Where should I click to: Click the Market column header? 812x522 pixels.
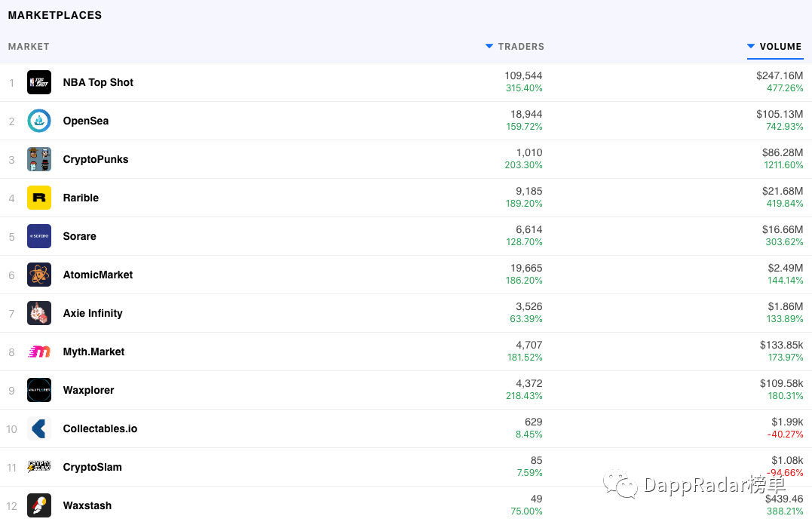pyautogui.click(x=29, y=47)
